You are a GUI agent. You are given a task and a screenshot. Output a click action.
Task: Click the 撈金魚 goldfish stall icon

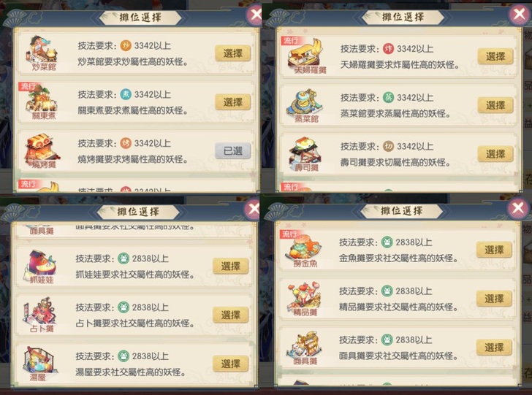(303, 247)
